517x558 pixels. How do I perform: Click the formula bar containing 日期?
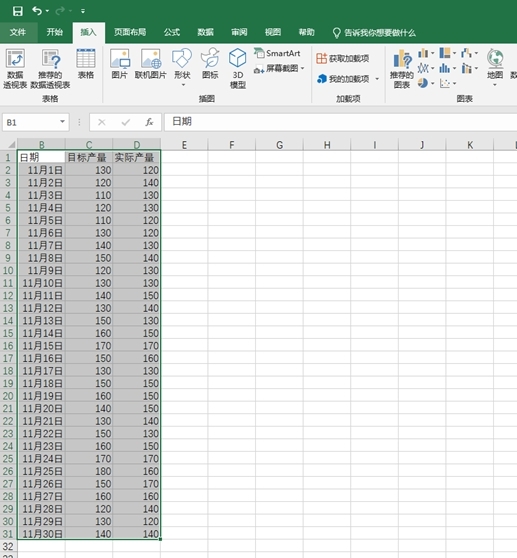[x=341, y=122]
